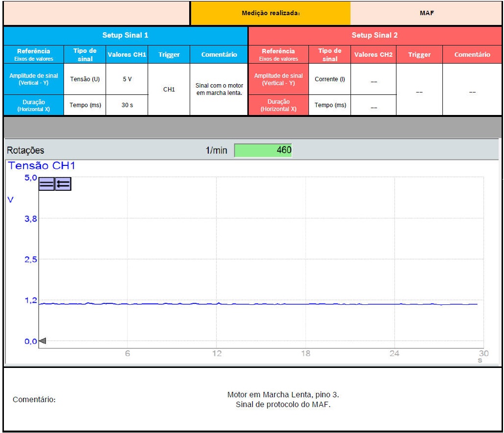Click the gray zero-level marker triangle
Image resolution: width=504 pixels, height=433 pixels.
42,341
